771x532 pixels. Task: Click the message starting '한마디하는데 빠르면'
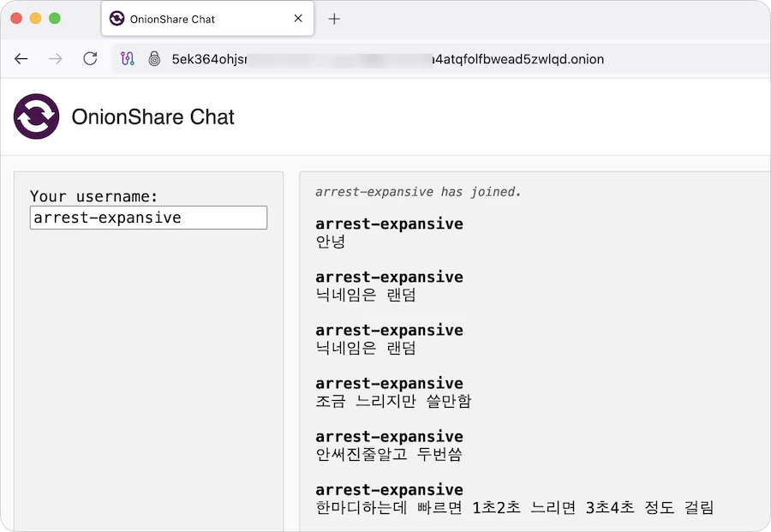tap(514, 507)
